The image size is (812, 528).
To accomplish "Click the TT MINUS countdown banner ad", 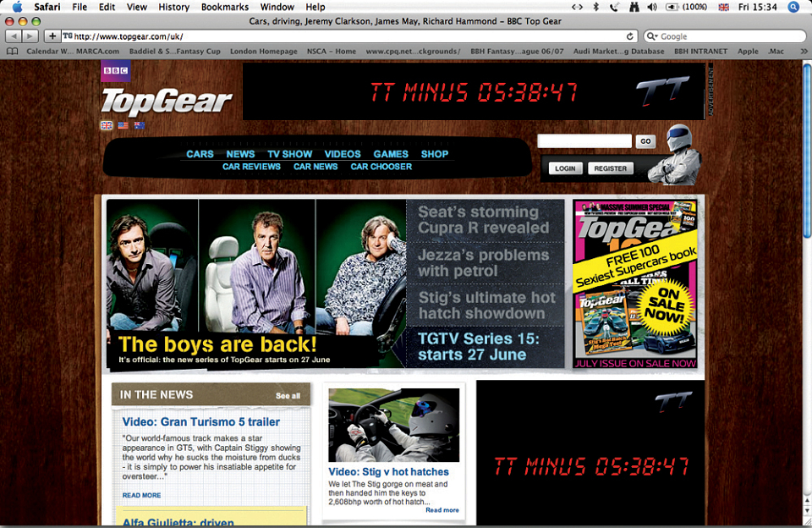I will 474,91.
